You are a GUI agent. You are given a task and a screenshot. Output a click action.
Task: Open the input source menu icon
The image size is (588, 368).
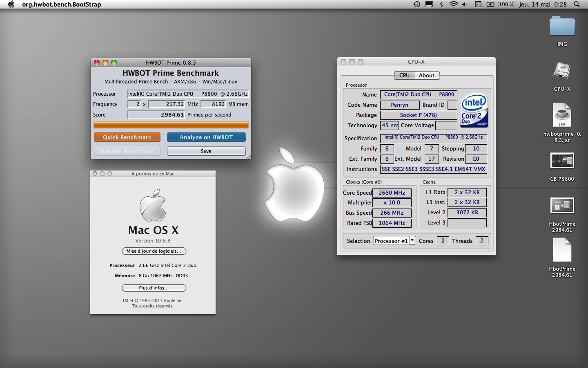[x=478, y=4]
